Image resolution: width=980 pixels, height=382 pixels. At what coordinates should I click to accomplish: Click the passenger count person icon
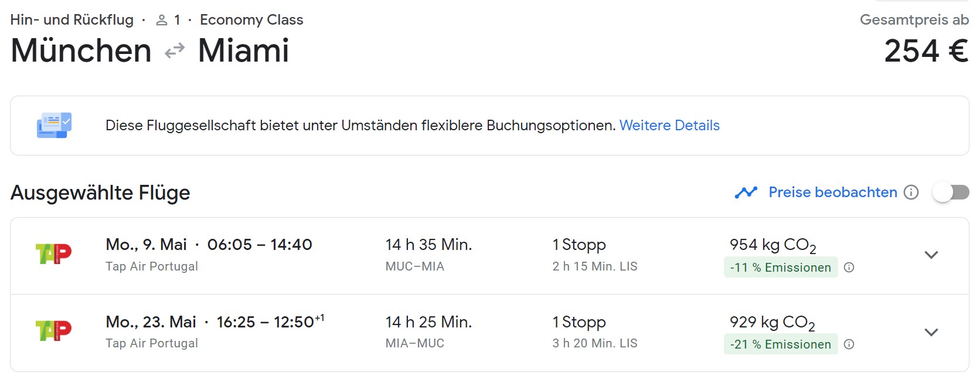pyautogui.click(x=162, y=21)
